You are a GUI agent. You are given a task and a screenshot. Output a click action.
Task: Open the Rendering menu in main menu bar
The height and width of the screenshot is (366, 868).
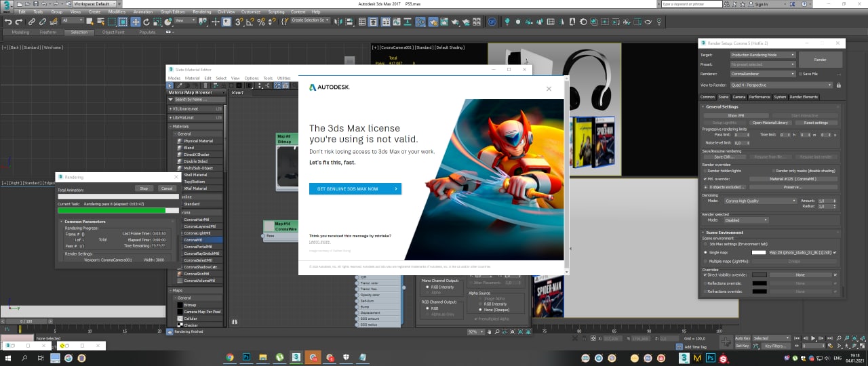click(201, 12)
